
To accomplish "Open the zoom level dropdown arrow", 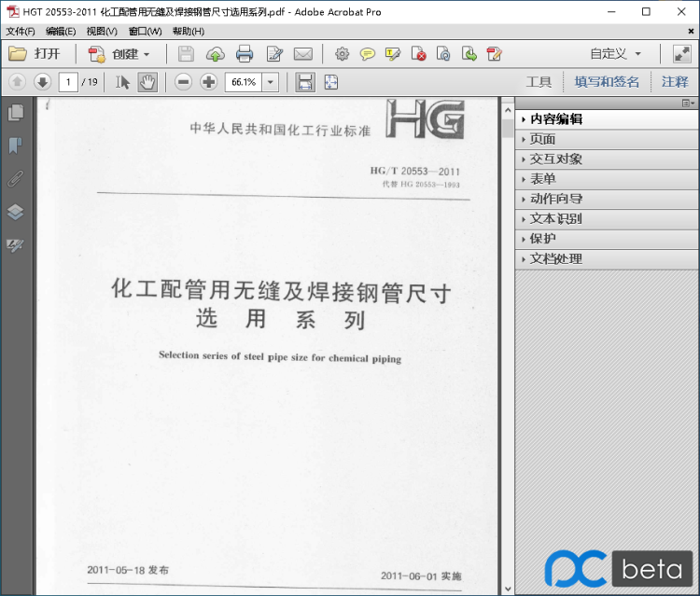I will [x=270, y=82].
